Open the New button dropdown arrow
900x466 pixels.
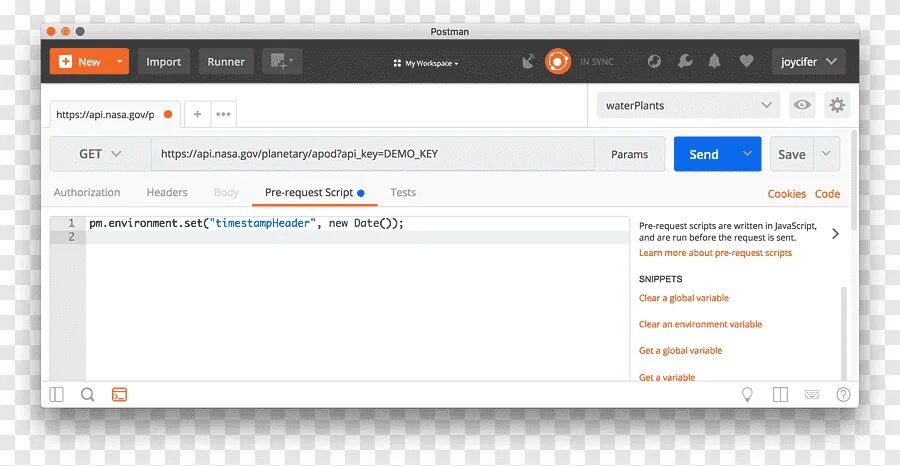[x=120, y=61]
